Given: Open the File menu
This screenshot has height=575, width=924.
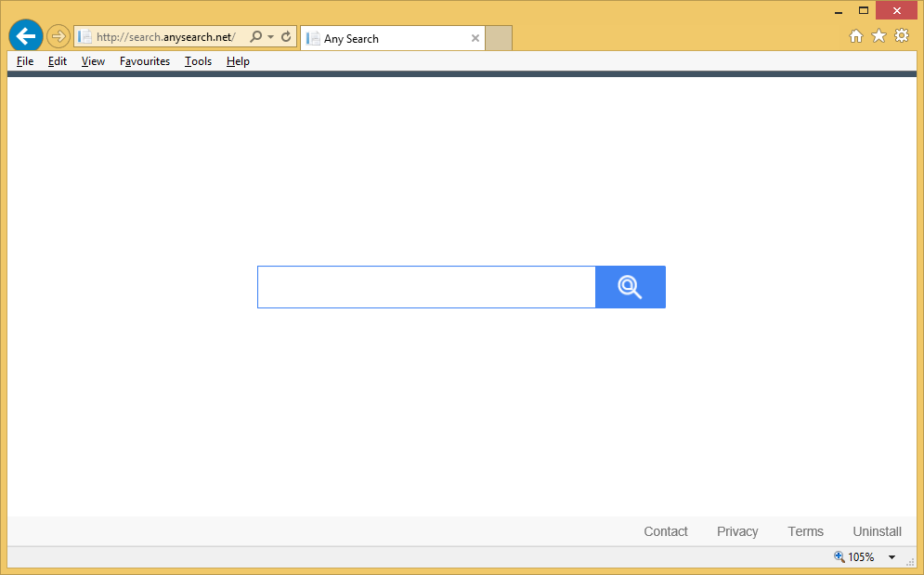Looking at the screenshot, I should [x=25, y=61].
